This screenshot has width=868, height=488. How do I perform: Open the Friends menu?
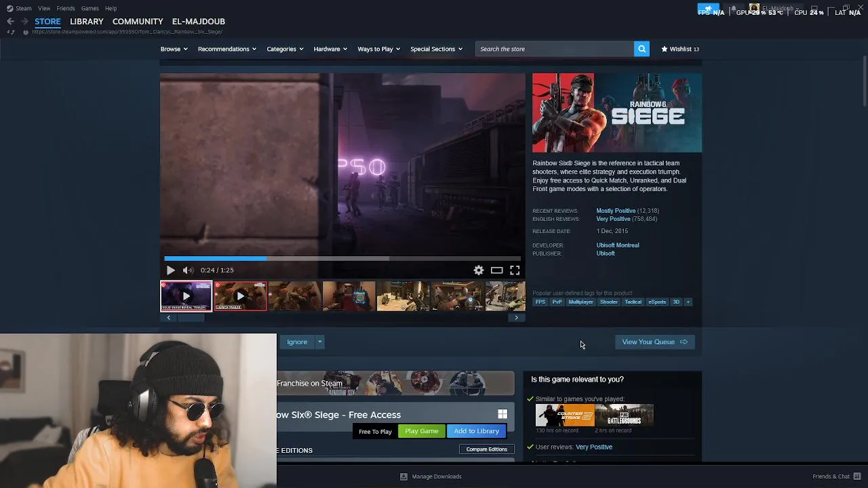pos(66,8)
